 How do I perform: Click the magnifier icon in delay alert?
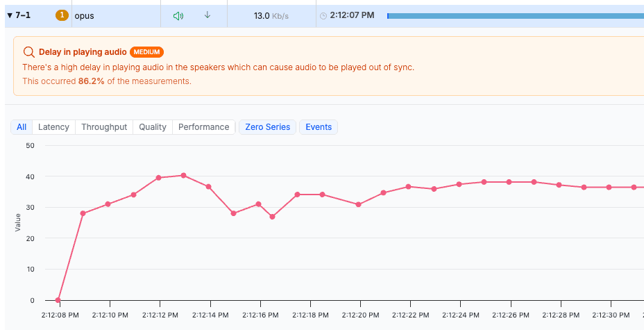(28, 52)
